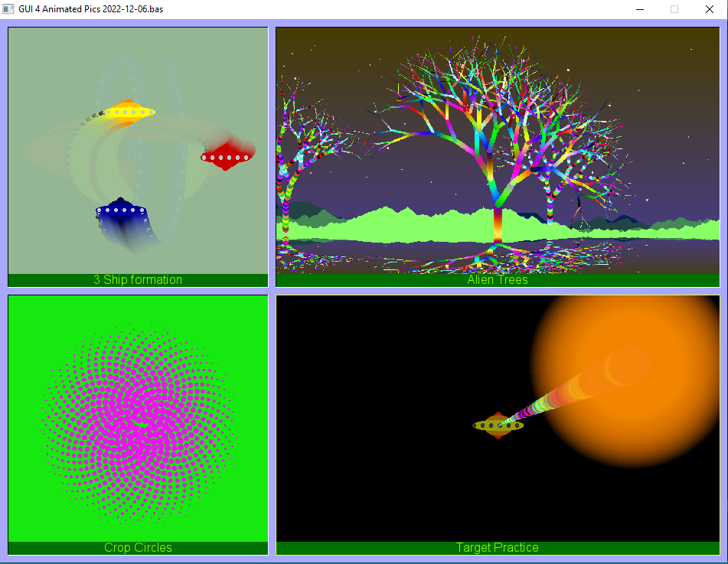Click the red UFO ship
The width and height of the screenshot is (728, 564).
point(227,157)
